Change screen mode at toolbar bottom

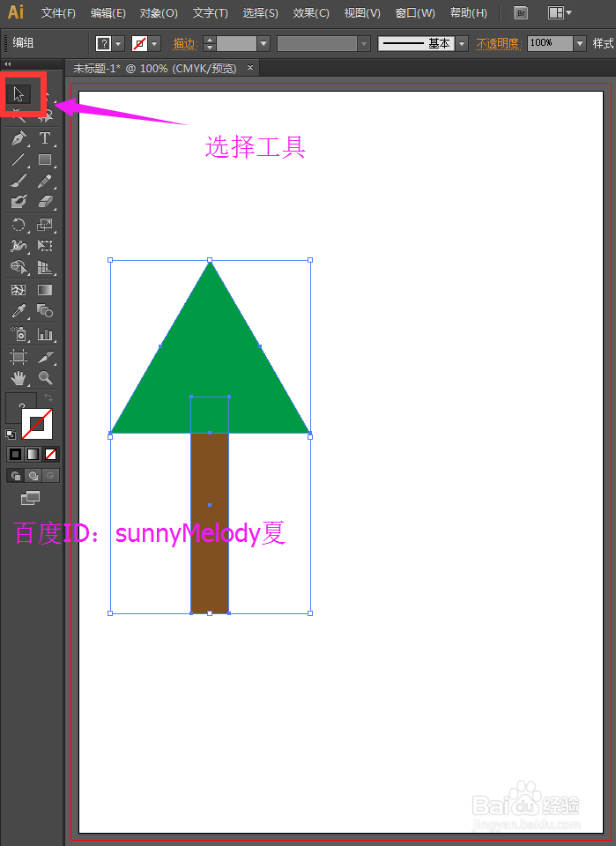pyautogui.click(x=30, y=498)
